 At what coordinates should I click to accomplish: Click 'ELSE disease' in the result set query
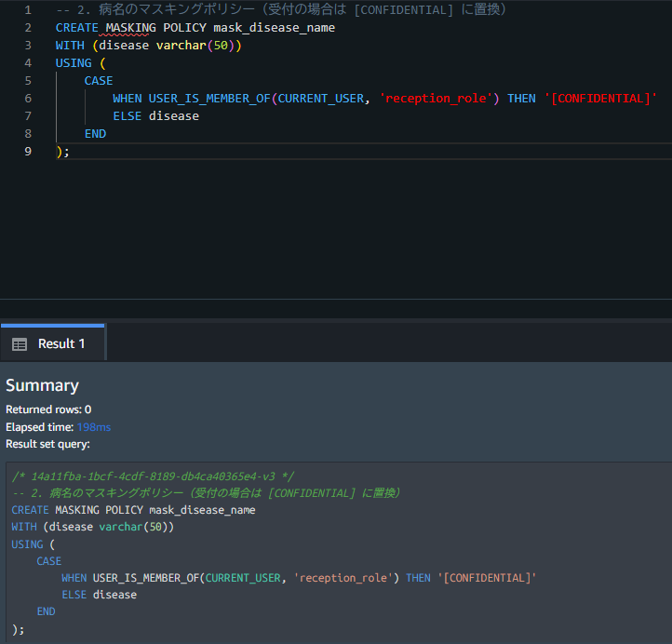point(100,595)
